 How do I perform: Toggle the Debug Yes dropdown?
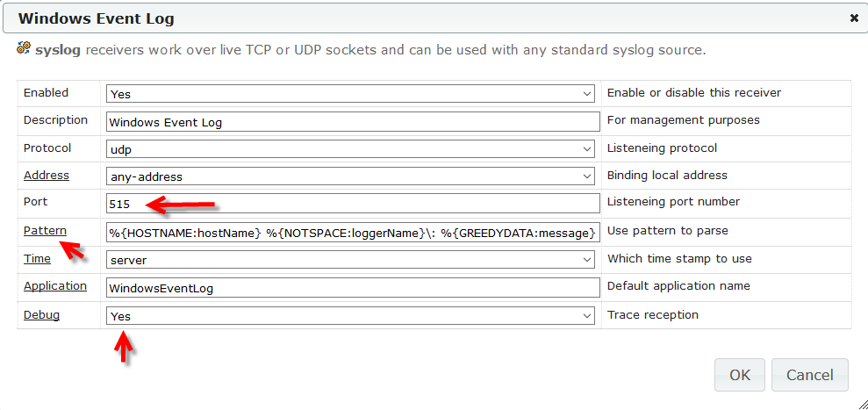pyautogui.click(x=350, y=316)
